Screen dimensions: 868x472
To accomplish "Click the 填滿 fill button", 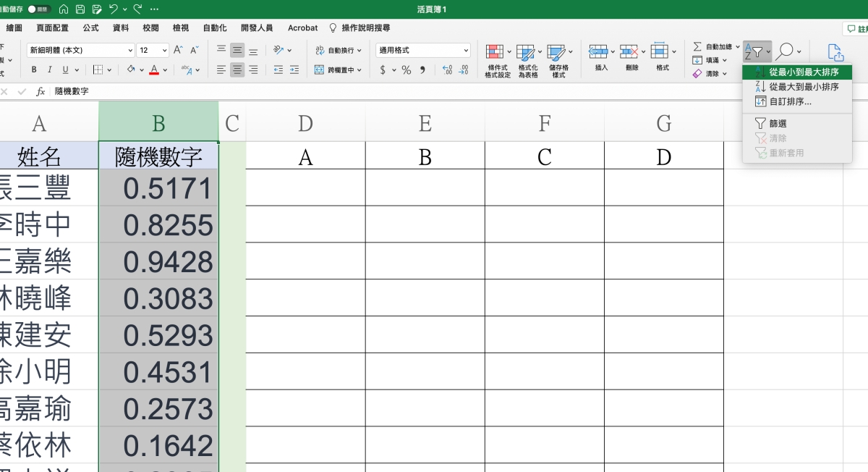I will pyautogui.click(x=710, y=60).
